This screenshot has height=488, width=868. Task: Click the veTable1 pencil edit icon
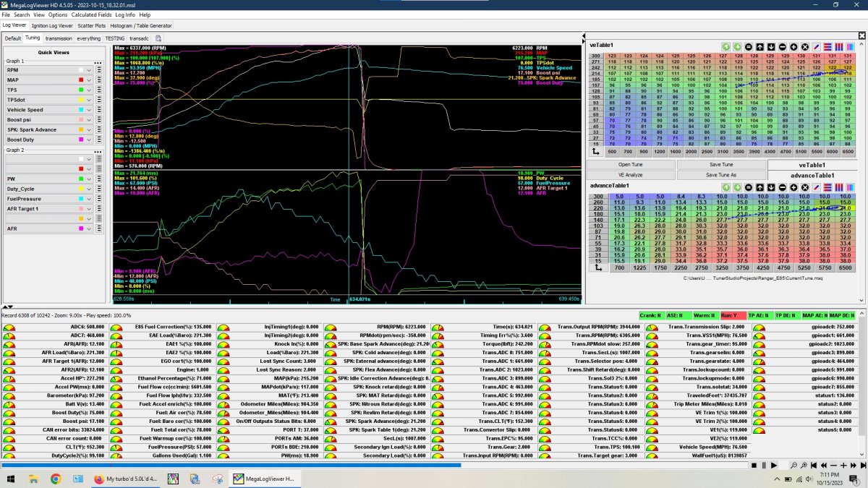tap(817, 46)
